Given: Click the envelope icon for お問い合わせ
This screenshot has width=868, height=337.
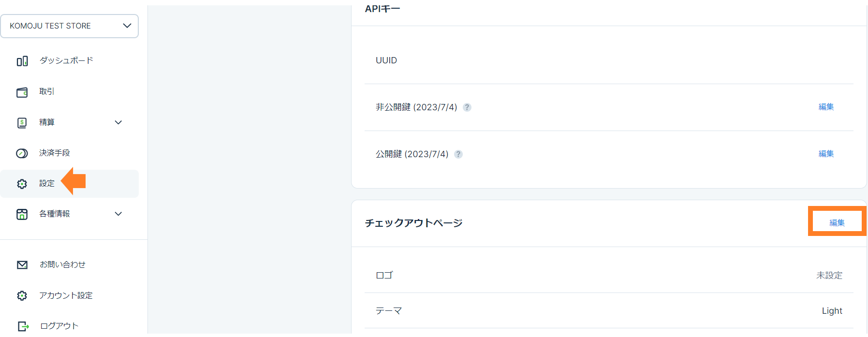Looking at the screenshot, I should pyautogui.click(x=22, y=265).
